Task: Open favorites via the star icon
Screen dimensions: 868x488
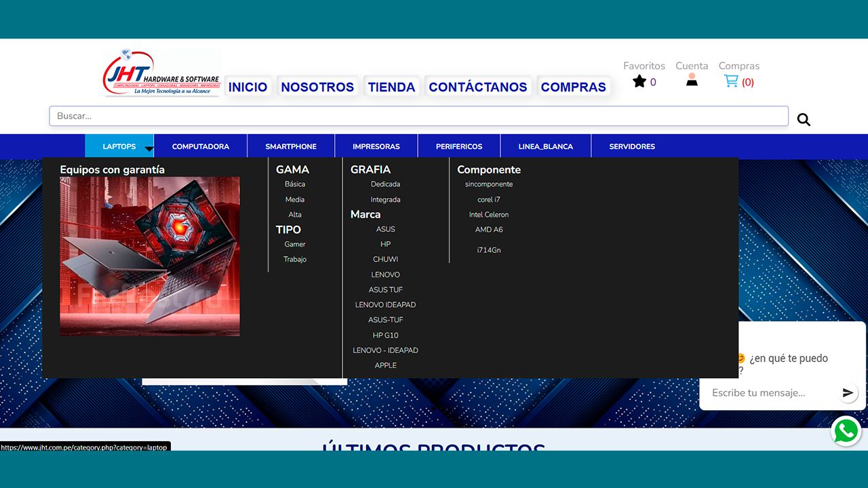Action: (639, 82)
